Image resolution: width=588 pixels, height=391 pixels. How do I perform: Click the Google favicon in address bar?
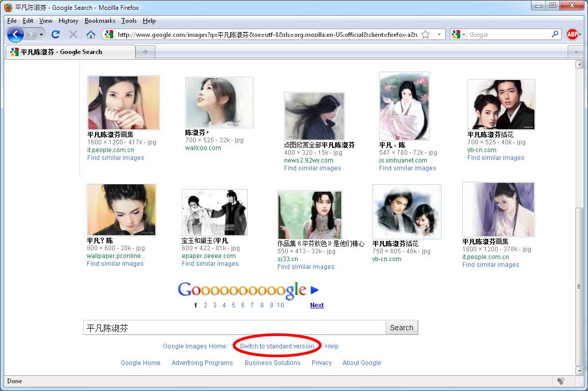pos(109,34)
